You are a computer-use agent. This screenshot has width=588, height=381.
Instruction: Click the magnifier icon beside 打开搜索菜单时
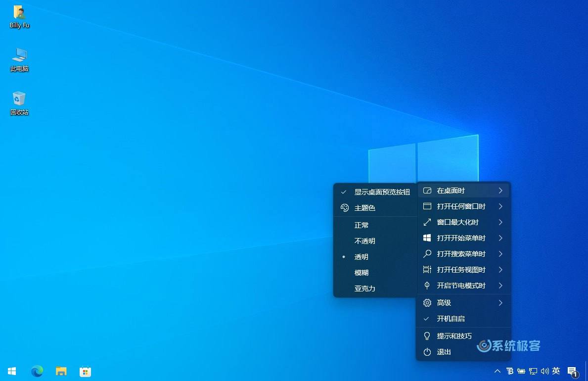coord(427,254)
